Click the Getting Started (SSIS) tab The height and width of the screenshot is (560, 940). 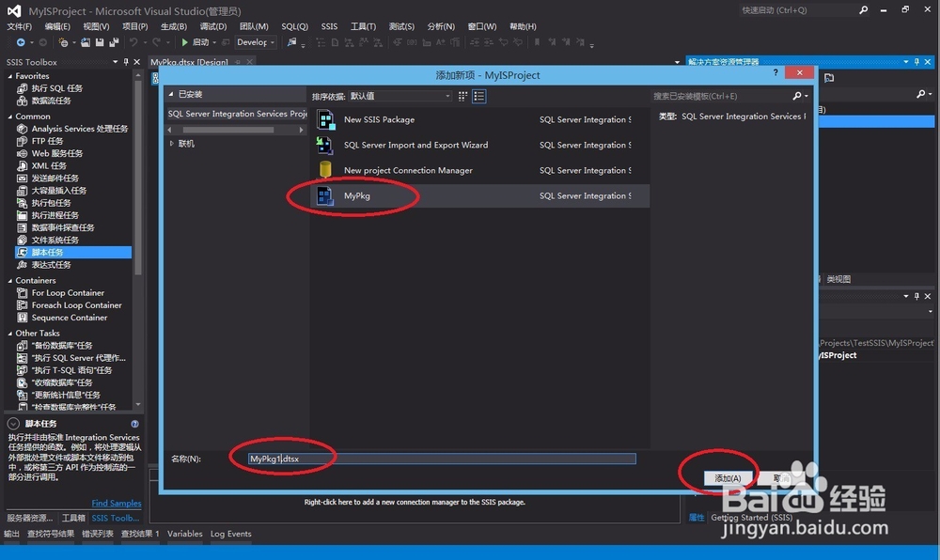751,518
